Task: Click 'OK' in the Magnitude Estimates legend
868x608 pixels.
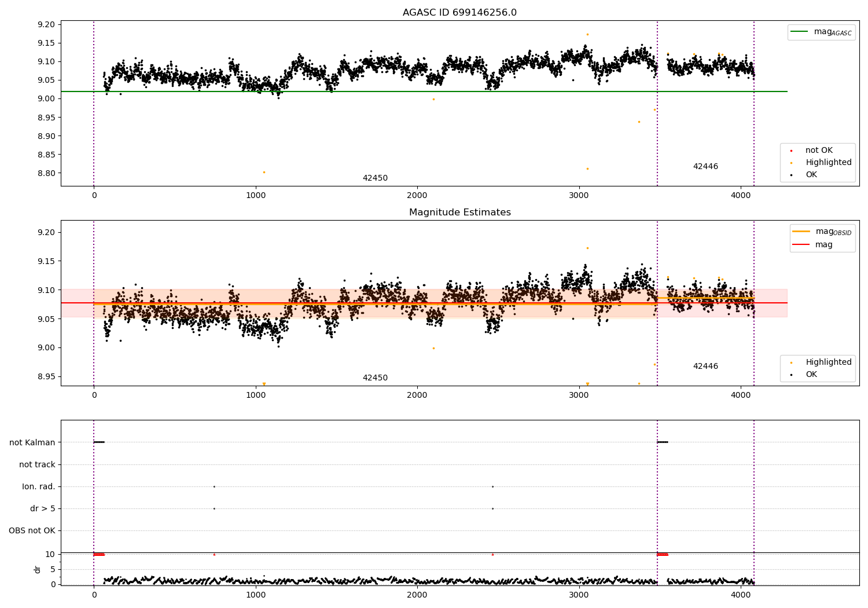Action: (811, 375)
